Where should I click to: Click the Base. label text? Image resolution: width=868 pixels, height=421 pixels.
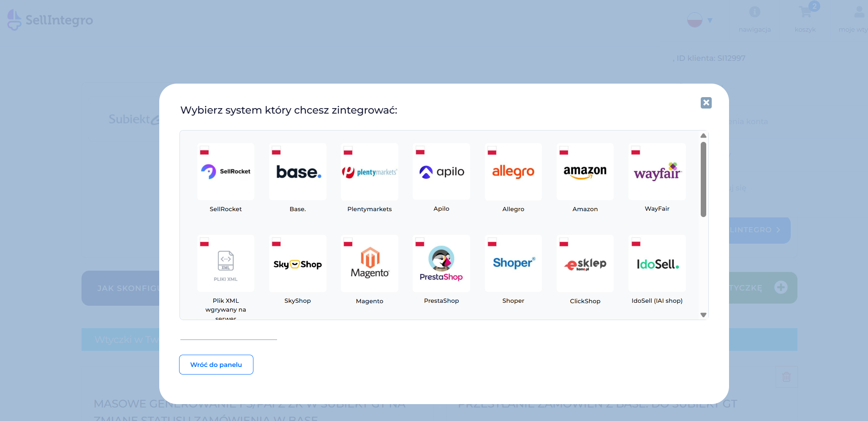(x=298, y=209)
